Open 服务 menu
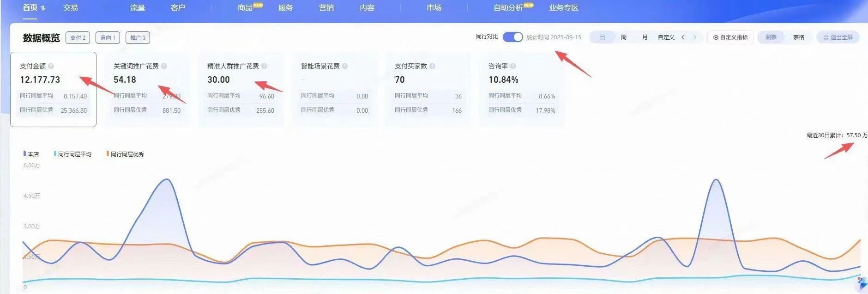The width and height of the screenshot is (868, 294). (x=286, y=8)
